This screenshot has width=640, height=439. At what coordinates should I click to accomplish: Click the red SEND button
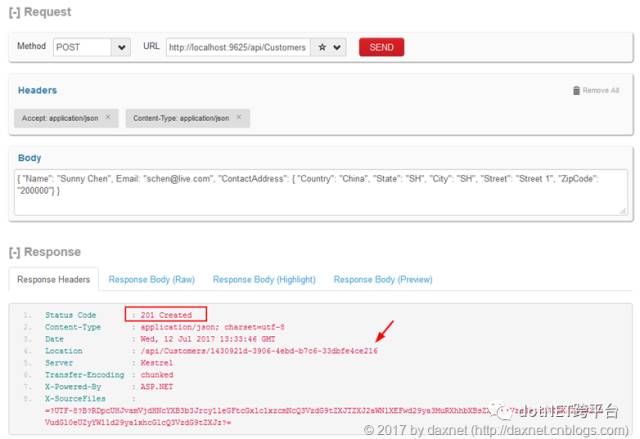(x=381, y=47)
